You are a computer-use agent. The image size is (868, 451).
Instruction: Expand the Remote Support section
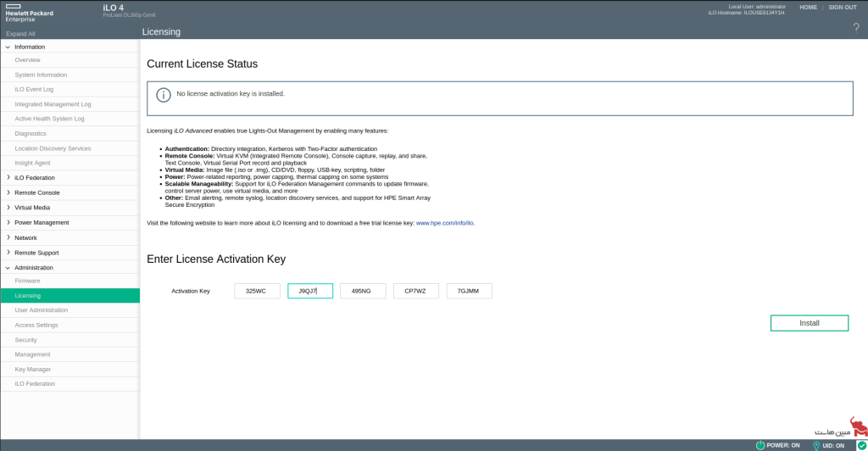tap(8, 253)
